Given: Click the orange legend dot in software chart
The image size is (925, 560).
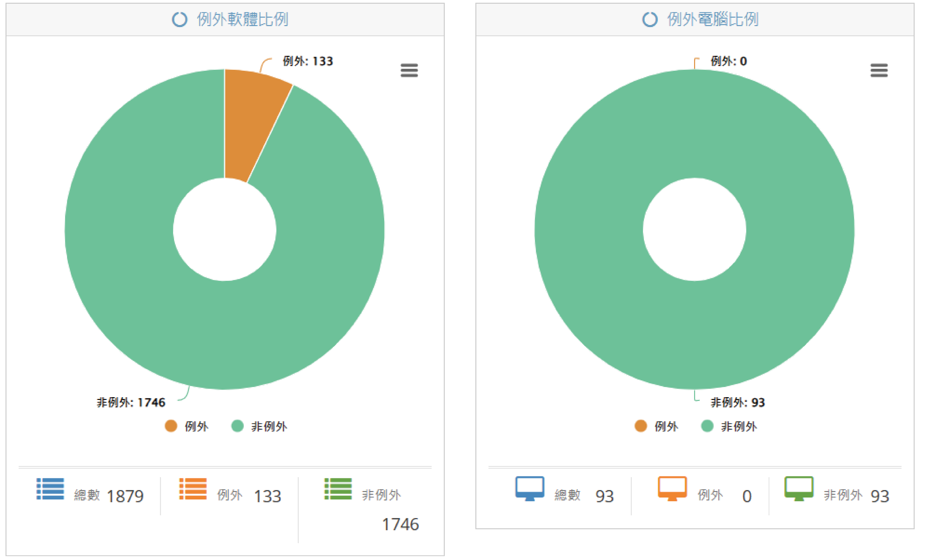Looking at the screenshot, I should coord(171,426).
